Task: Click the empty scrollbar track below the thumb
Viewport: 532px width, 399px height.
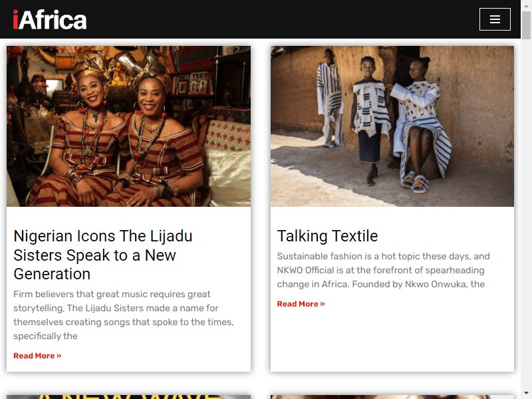Action: point(526,213)
